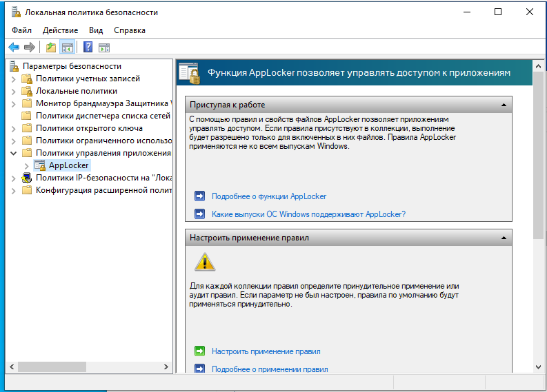547x392 pixels.
Task: Collapse Политики управления приложениями node
Action: (13, 153)
